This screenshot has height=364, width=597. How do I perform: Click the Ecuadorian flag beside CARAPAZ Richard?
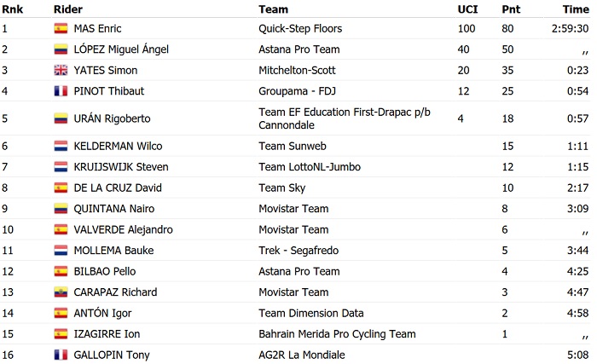point(61,292)
